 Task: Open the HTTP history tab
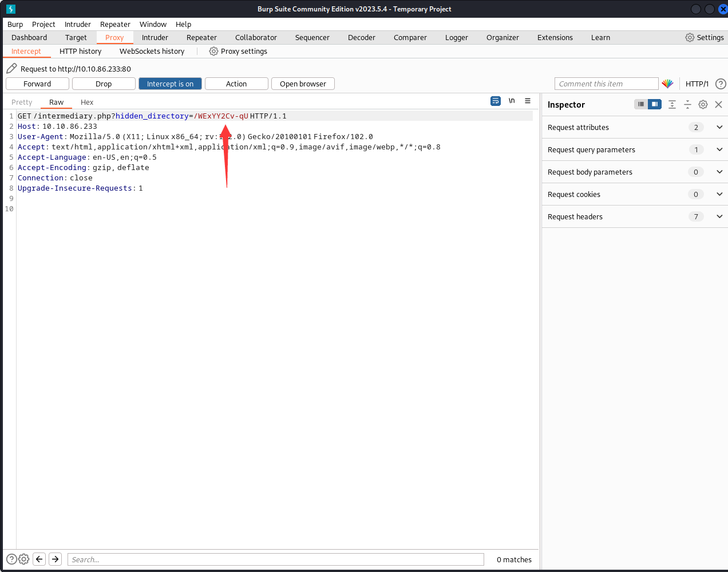pos(80,51)
